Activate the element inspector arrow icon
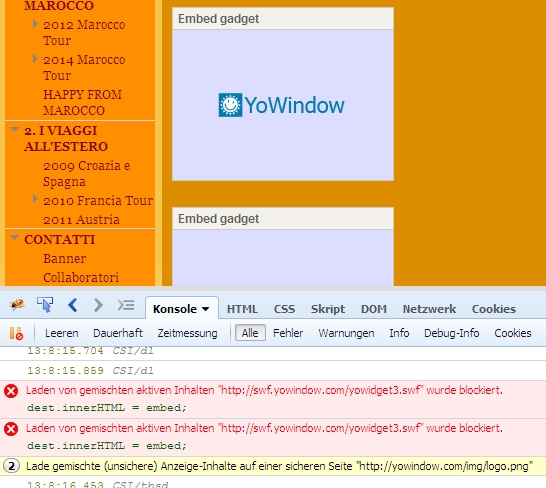Screen dimensions: 546x488 (x=45, y=305)
